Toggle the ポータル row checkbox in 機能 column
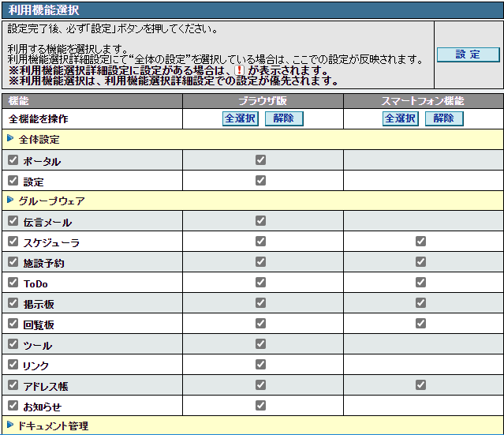 13,160
